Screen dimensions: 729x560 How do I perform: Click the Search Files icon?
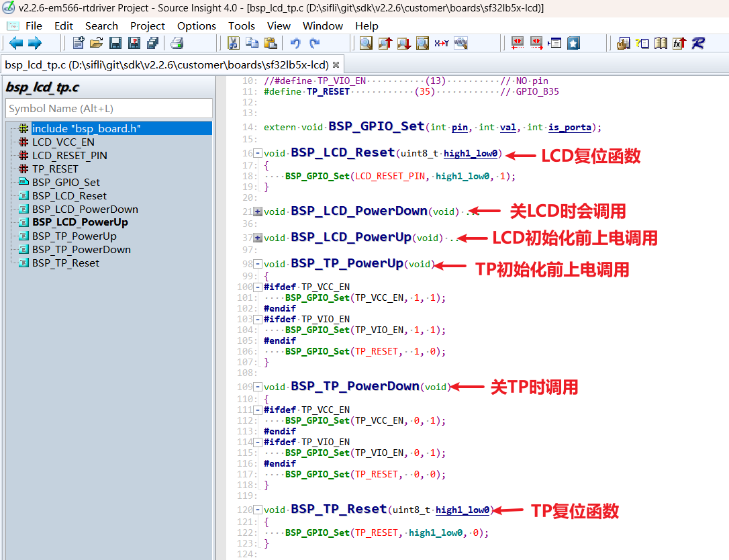[422, 43]
